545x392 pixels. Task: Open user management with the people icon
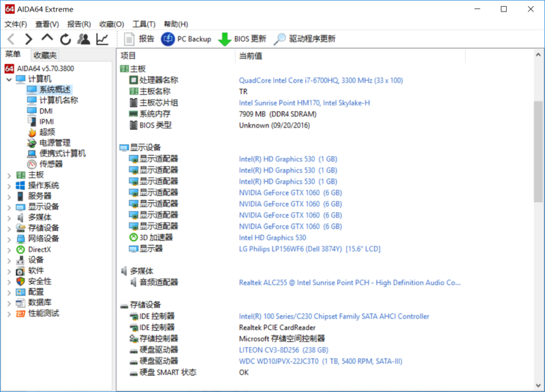click(x=83, y=39)
